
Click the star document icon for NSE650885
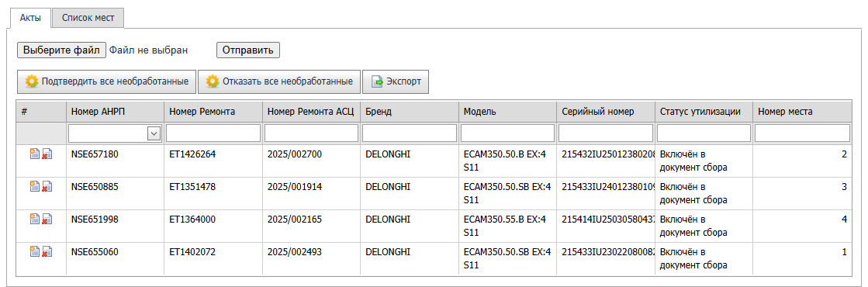pos(34,187)
